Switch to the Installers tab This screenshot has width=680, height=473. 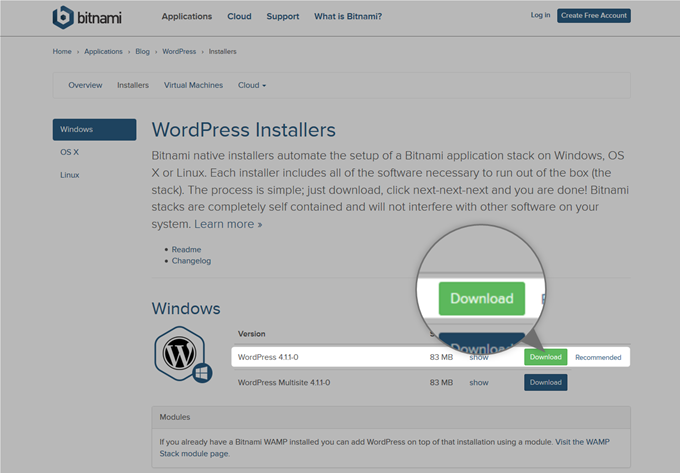click(133, 85)
